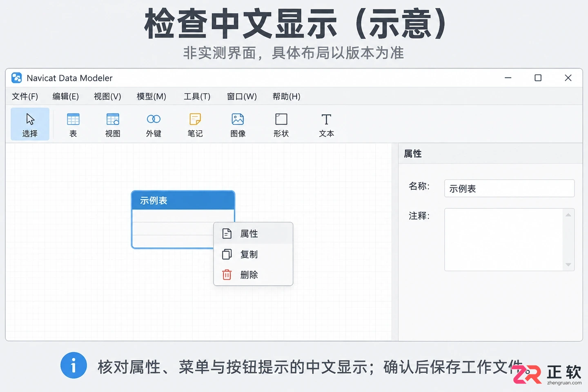Image resolution: width=588 pixels, height=392 pixels.
Task: Open the 视图(V) menu in menu bar
Action: click(107, 96)
